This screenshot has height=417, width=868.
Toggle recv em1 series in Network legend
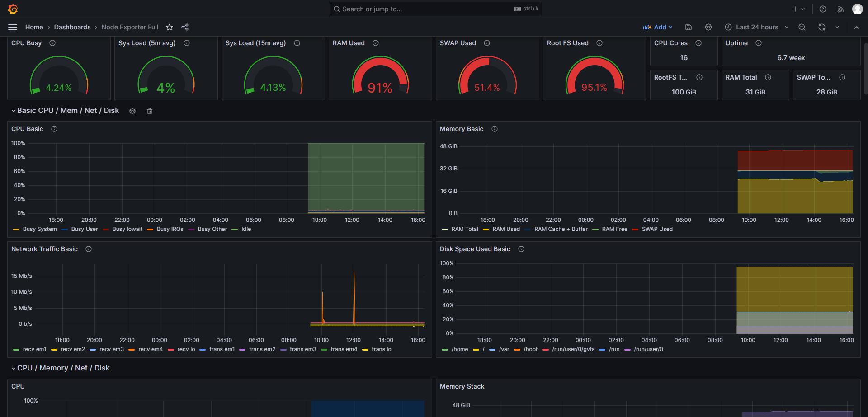coord(34,349)
